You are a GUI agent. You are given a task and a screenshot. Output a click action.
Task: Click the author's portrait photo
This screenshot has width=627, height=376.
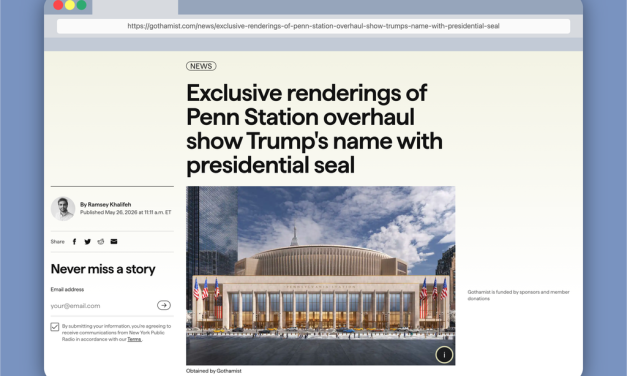tap(63, 209)
